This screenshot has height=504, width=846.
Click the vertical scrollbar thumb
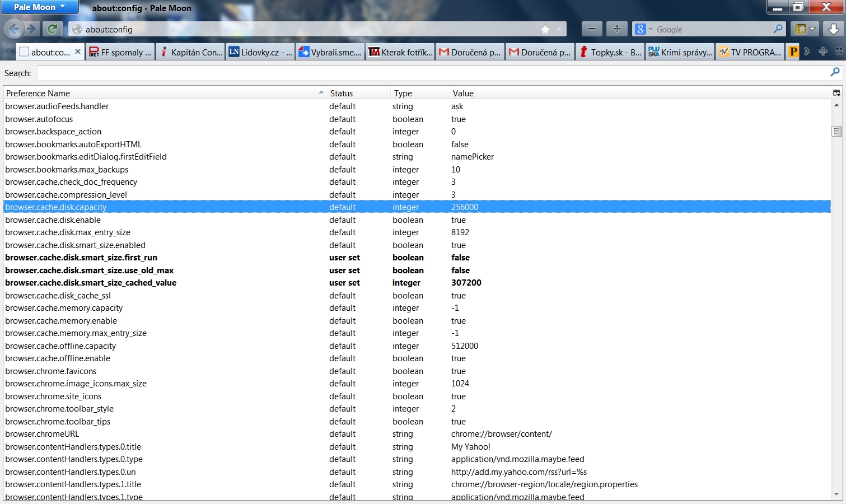[x=836, y=131]
